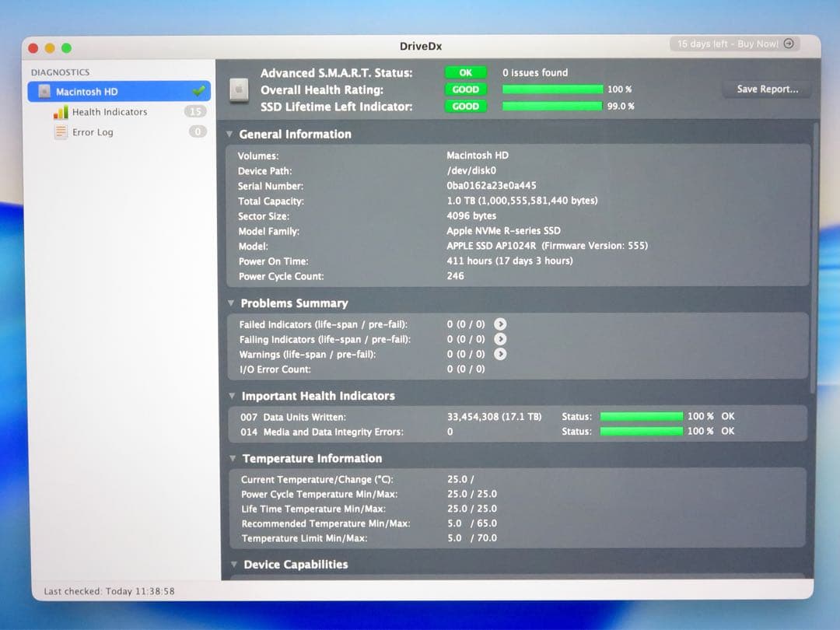
Task: Open details arrow for Failed Indicators
Action: [x=500, y=324]
